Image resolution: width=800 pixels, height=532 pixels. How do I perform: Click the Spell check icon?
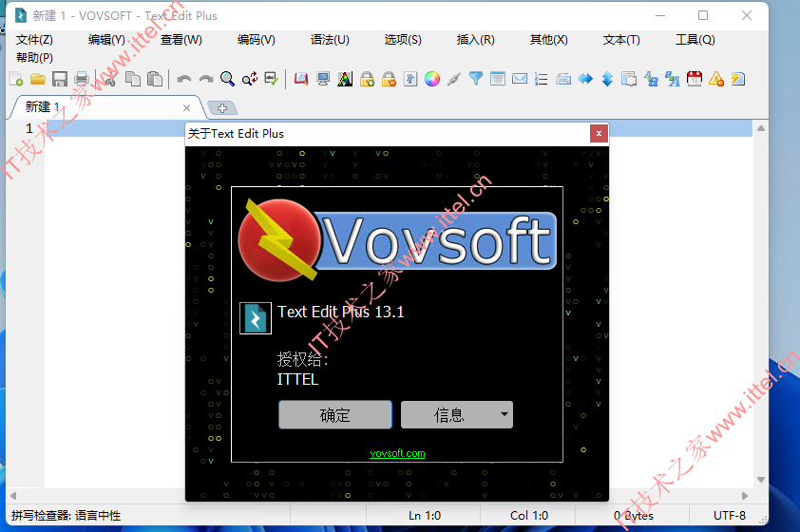(272, 79)
